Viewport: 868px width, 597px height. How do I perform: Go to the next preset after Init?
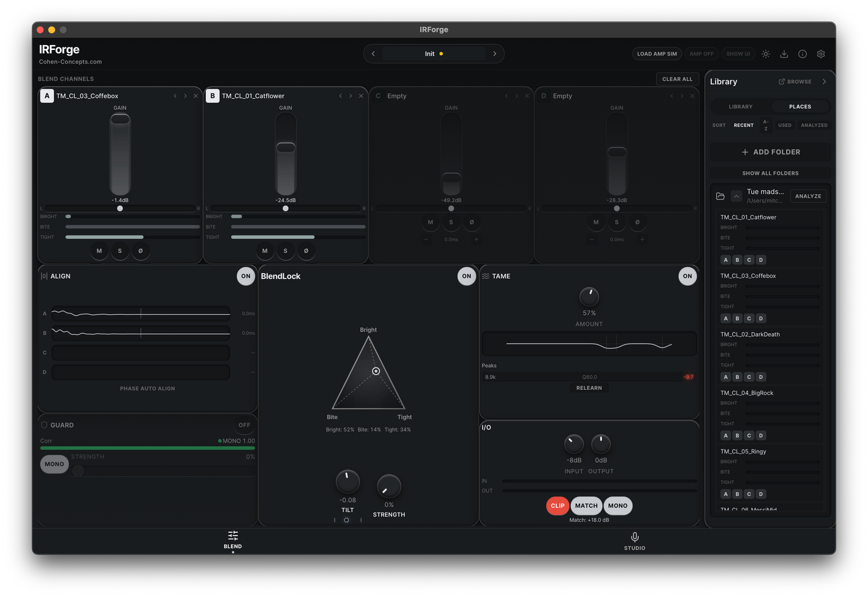coord(495,54)
